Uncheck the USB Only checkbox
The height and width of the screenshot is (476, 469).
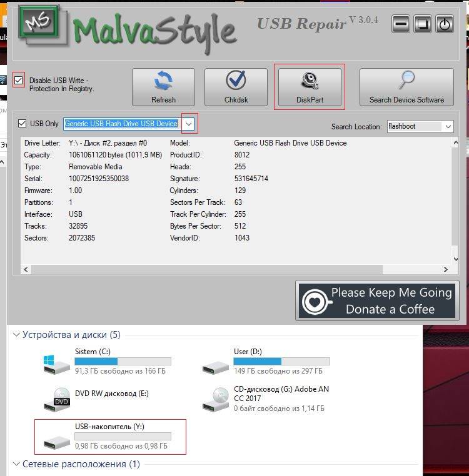coord(22,123)
